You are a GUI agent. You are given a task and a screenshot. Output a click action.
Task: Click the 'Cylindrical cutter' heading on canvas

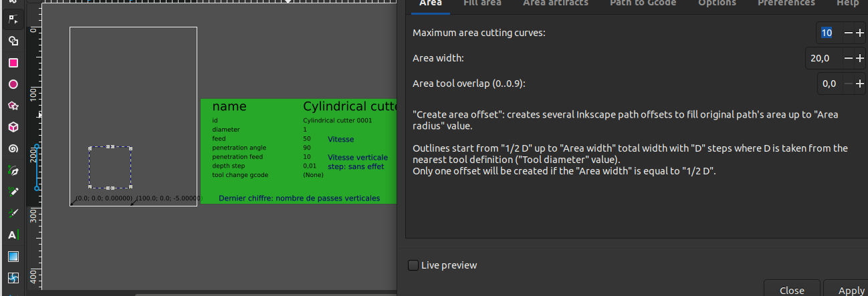pyautogui.click(x=350, y=106)
